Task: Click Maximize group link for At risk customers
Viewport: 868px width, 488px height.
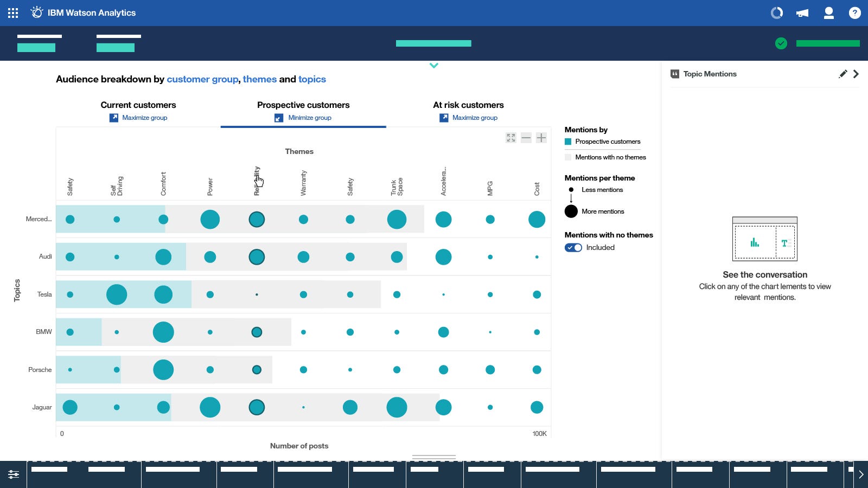Action: pos(475,118)
